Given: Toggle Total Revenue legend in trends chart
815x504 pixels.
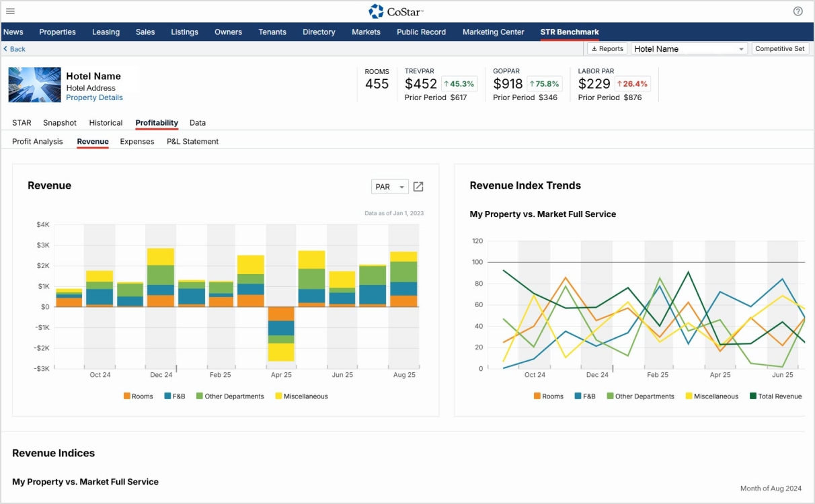Looking at the screenshot, I should (775, 396).
